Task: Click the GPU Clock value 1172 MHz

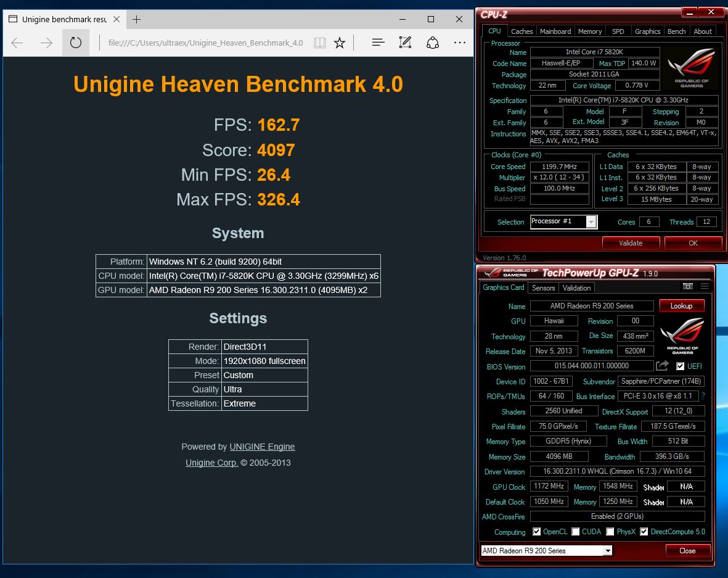Action: [x=549, y=486]
